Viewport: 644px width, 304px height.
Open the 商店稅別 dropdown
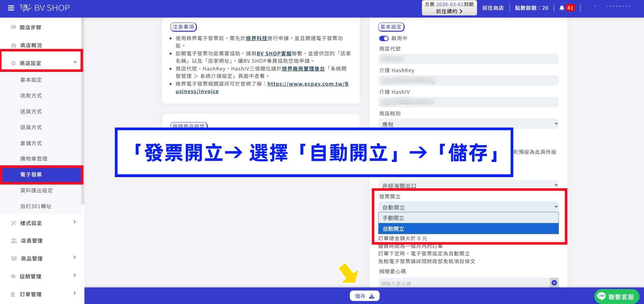(x=468, y=124)
